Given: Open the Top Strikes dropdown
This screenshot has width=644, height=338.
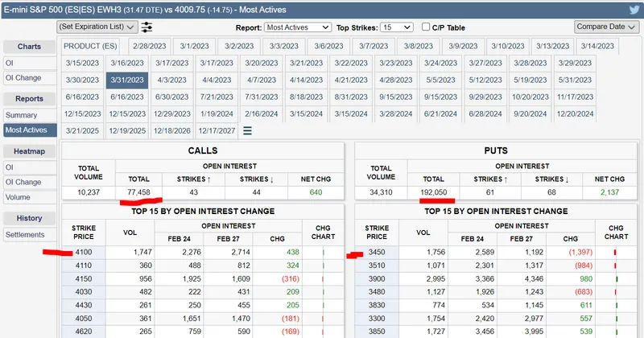Looking at the screenshot, I should [x=396, y=27].
